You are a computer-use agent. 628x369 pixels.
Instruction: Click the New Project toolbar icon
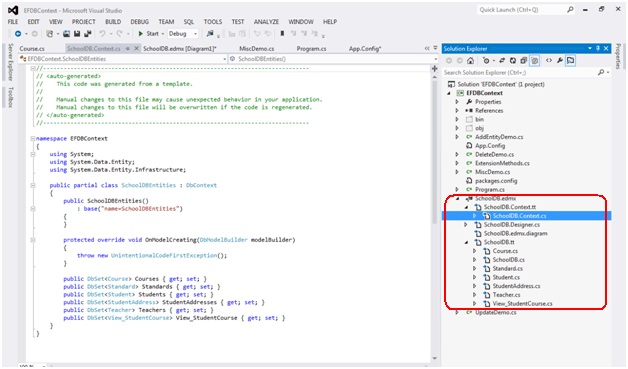click(50, 34)
